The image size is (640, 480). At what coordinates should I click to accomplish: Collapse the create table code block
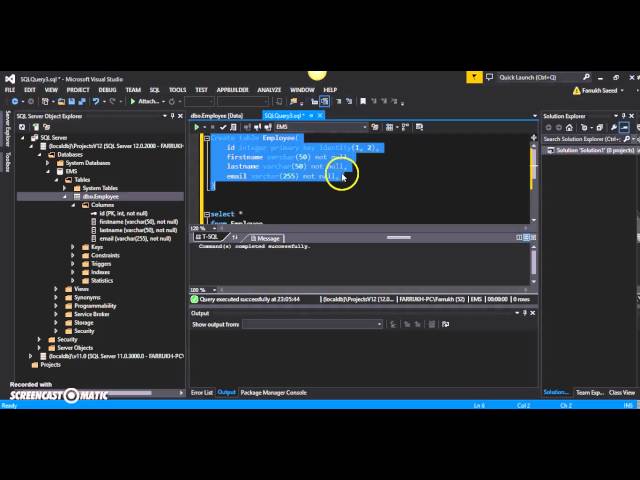tap(207, 138)
